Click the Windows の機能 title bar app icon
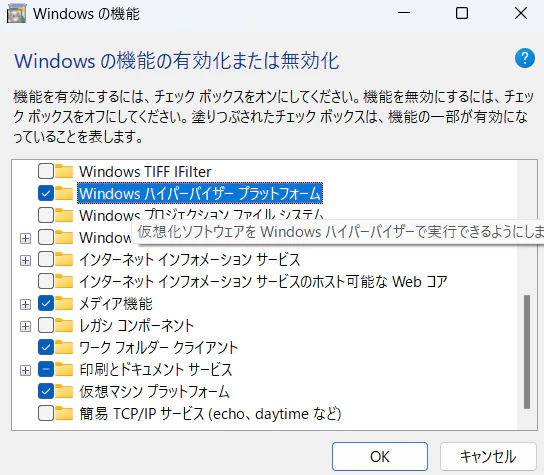The width and height of the screenshot is (544, 475). [x=16, y=14]
